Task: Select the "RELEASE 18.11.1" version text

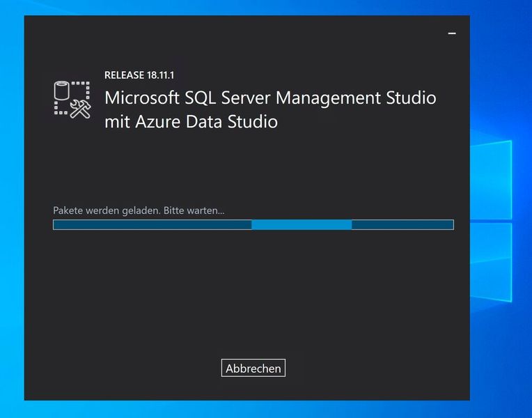Action: (x=139, y=75)
